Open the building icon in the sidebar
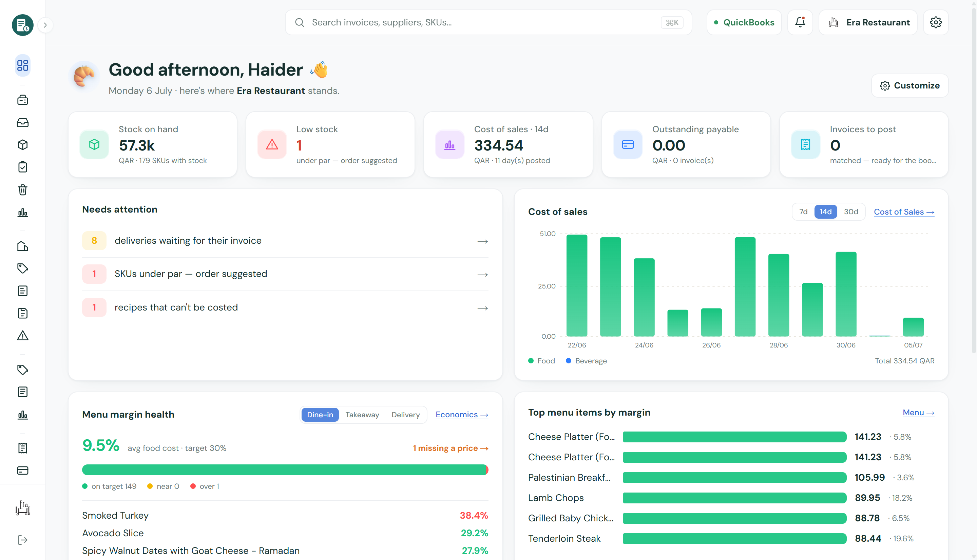Image resolution: width=977 pixels, height=560 pixels. pos(23,246)
